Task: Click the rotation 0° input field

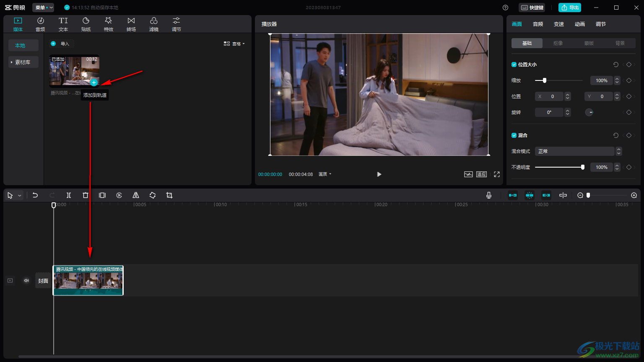Action: coord(549,112)
